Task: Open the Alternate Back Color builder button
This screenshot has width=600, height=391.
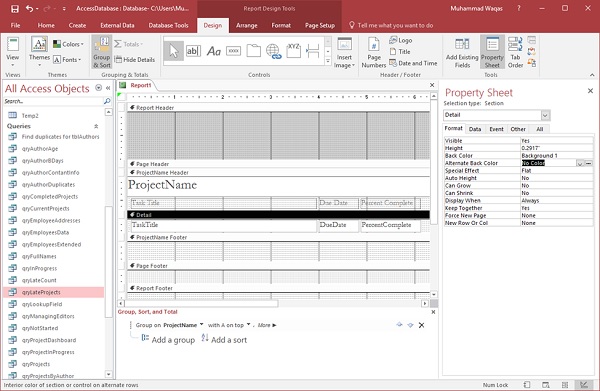Action: click(x=589, y=163)
